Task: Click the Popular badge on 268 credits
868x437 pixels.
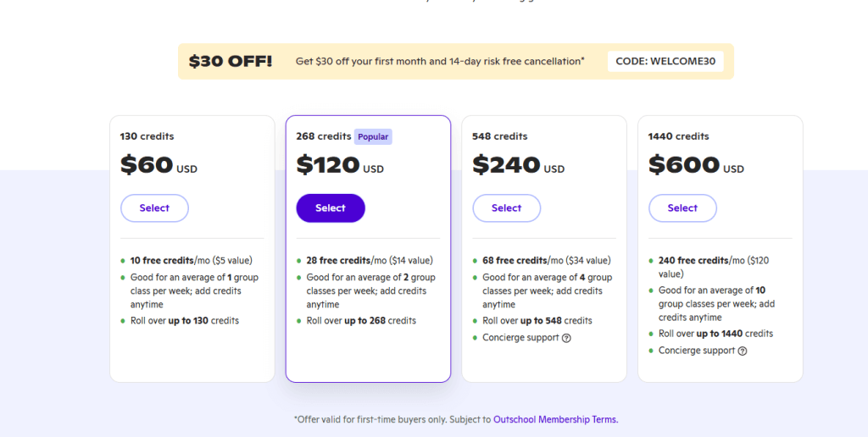Action: (373, 136)
